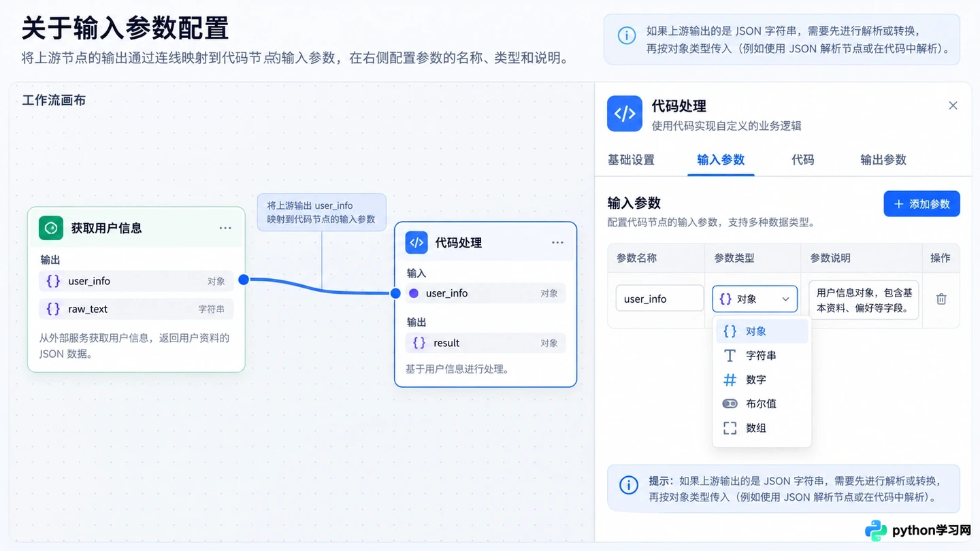This screenshot has width=980, height=551.
Task: Click the 参数名称 column header
Action: tap(636, 258)
